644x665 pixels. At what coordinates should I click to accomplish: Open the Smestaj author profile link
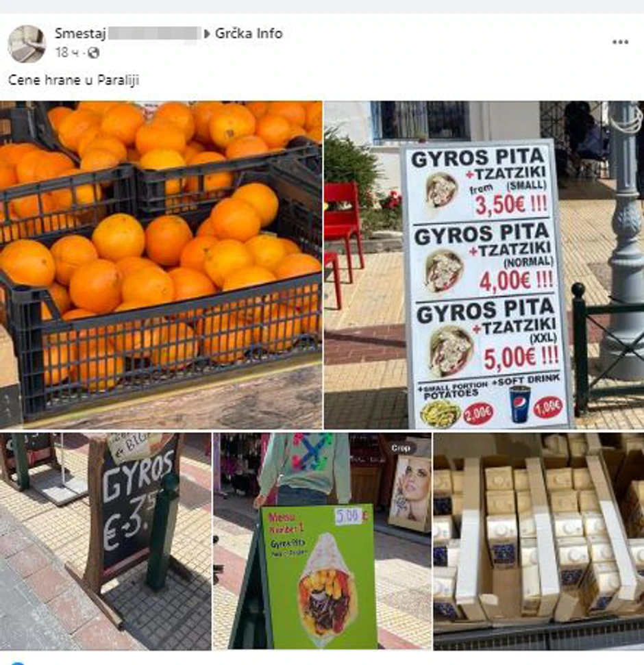(80, 34)
